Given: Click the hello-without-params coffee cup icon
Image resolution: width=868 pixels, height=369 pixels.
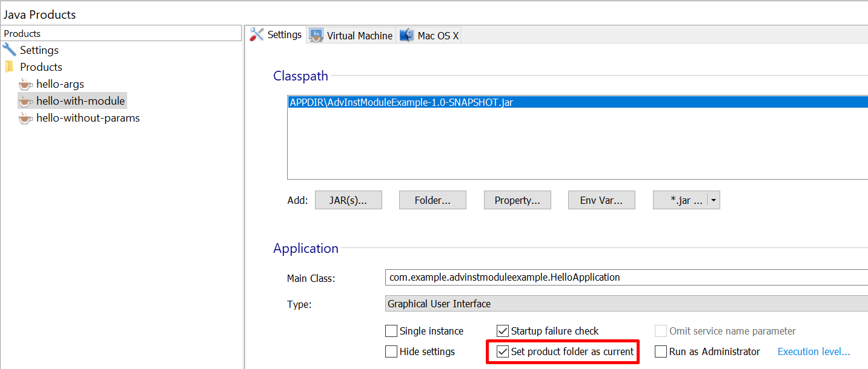Looking at the screenshot, I should pyautogui.click(x=25, y=118).
